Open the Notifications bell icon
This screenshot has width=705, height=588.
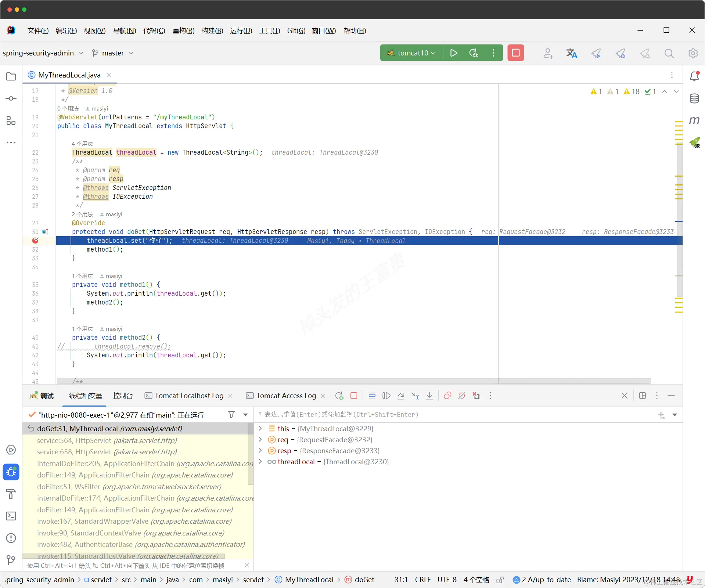(694, 76)
